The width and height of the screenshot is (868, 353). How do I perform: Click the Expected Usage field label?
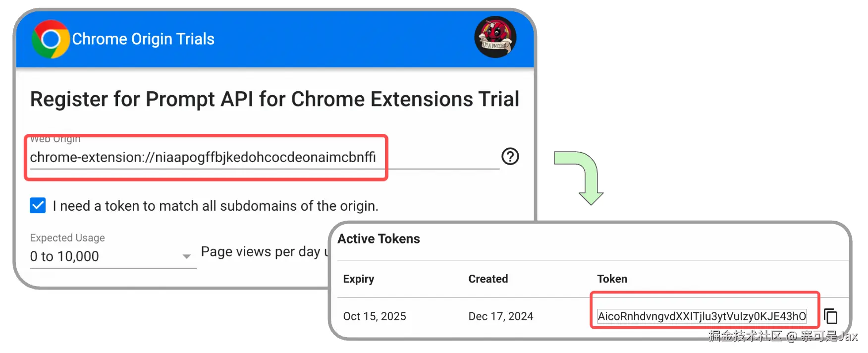tap(67, 238)
